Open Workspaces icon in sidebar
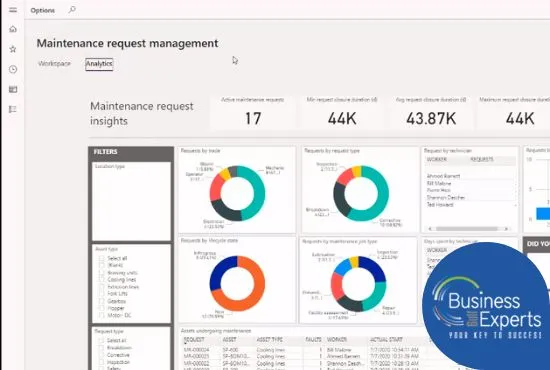This screenshot has height=370, width=550. tap(13, 89)
